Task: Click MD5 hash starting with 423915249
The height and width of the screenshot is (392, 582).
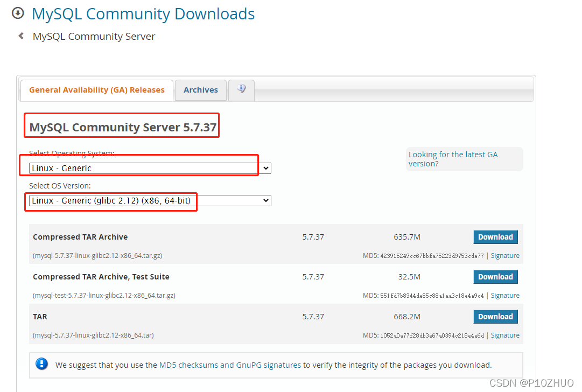Action: click(432, 255)
